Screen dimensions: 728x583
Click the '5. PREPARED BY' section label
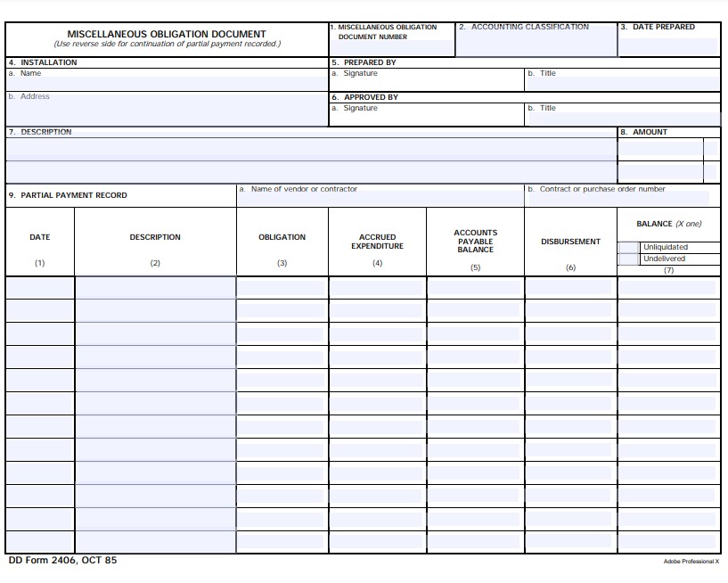click(x=364, y=62)
